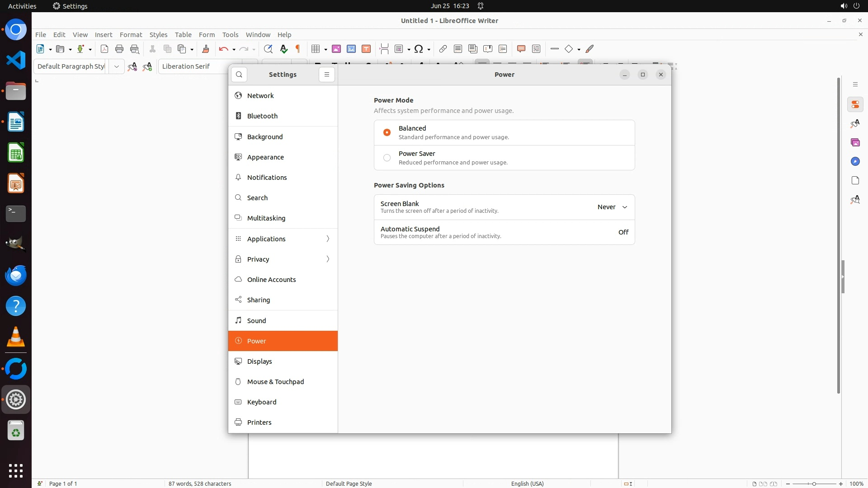Image resolution: width=868 pixels, height=488 pixels.
Task: Insert special character omega icon
Action: (x=419, y=49)
